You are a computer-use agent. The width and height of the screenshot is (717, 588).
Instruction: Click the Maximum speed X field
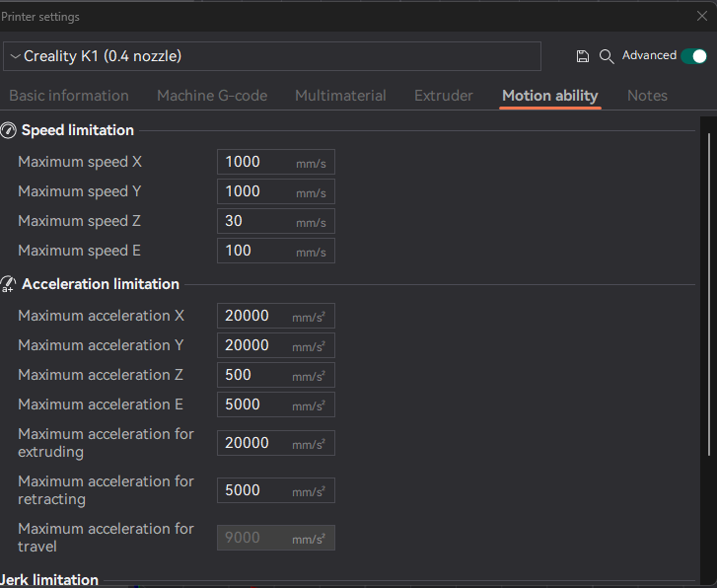tap(258, 162)
